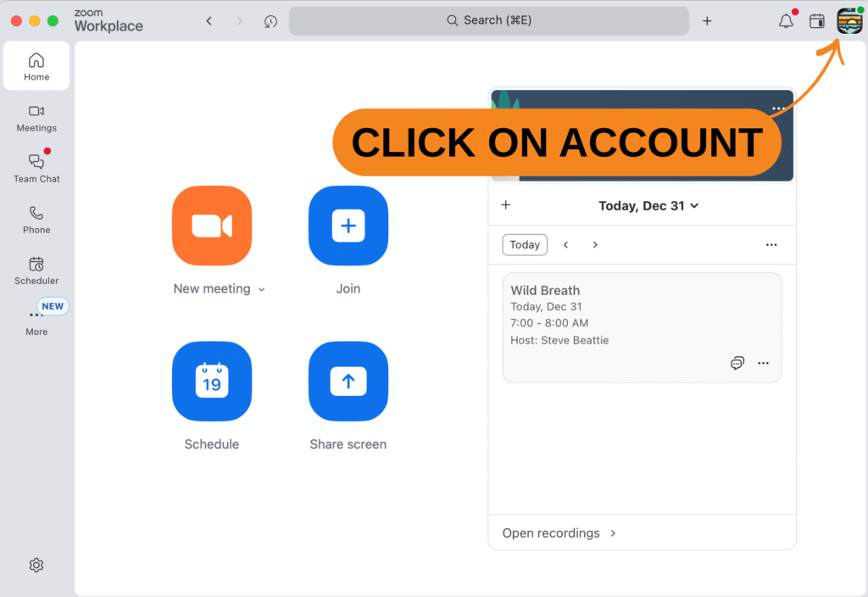Open the account profile avatar
Screen dimensions: 868x597
click(849, 21)
